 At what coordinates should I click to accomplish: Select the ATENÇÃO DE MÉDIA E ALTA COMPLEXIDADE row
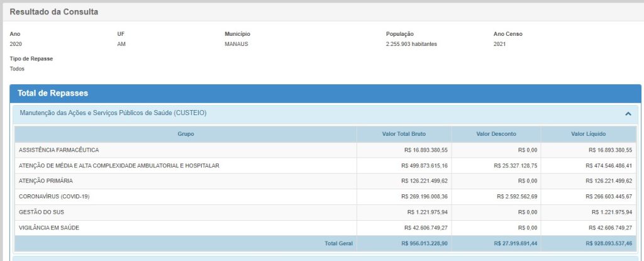tap(119, 165)
